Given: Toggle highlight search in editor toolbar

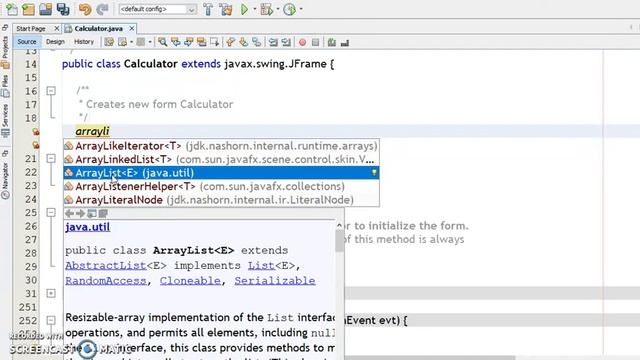Looking at the screenshot, I should (201, 42).
